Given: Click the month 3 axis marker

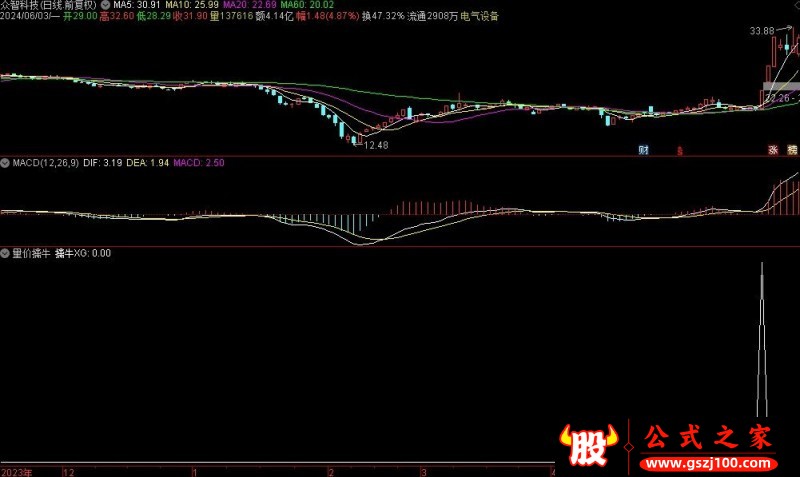Looking at the screenshot, I should (424, 472).
